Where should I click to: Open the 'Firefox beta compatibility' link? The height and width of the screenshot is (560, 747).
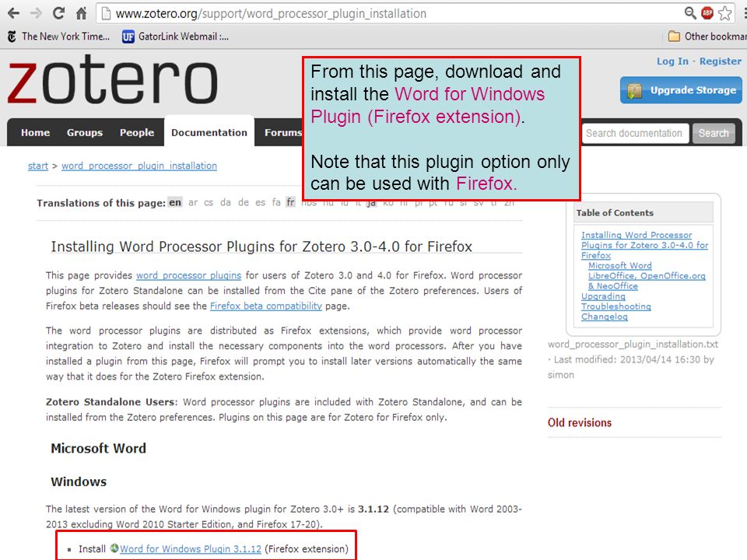pos(266,306)
